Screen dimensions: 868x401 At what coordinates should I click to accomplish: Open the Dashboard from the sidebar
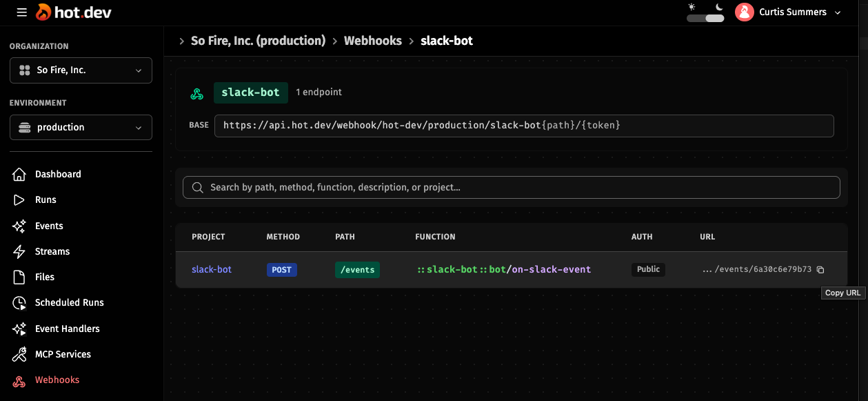point(19,174)
